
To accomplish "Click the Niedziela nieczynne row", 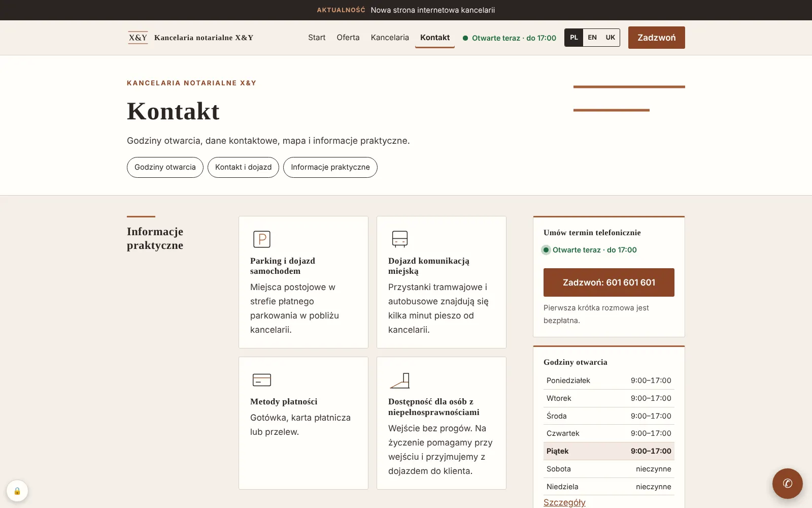I will 609,487.
